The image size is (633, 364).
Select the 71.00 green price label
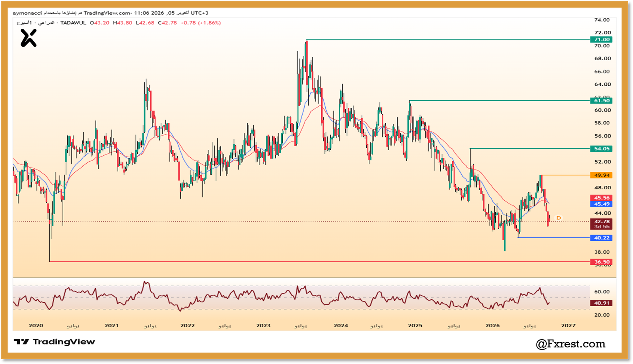tap(601, 40)
